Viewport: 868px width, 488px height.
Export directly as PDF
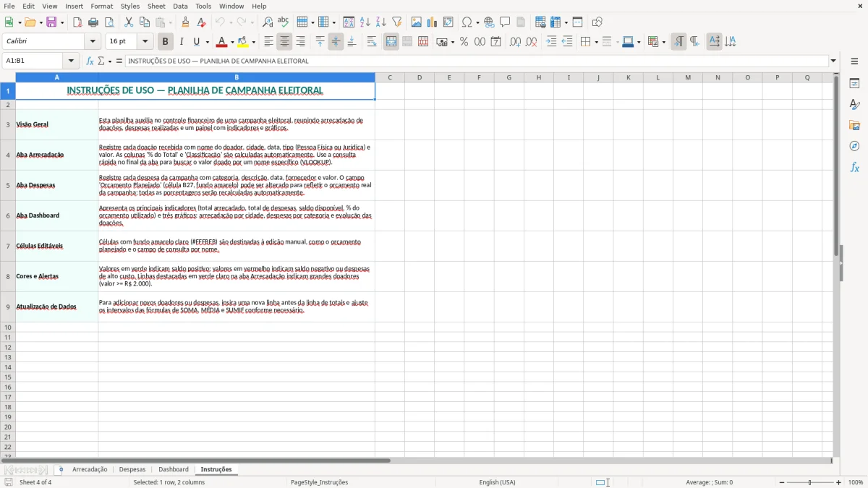pyautogui.click(x=77, y=22)
